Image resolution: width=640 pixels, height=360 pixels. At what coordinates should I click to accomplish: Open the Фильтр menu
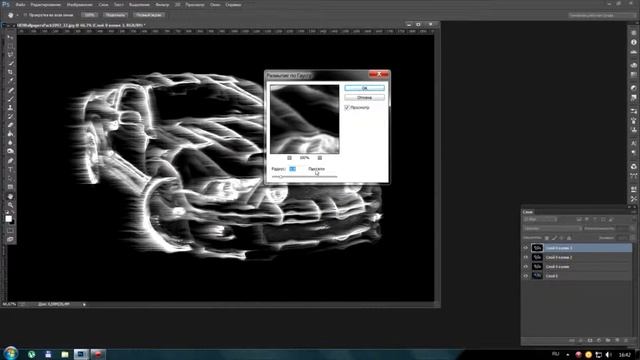point(162,4)
